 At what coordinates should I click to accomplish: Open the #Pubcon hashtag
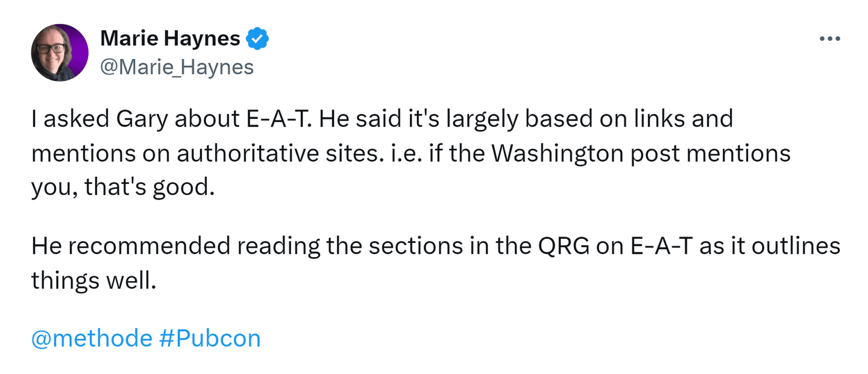(210, 338)
